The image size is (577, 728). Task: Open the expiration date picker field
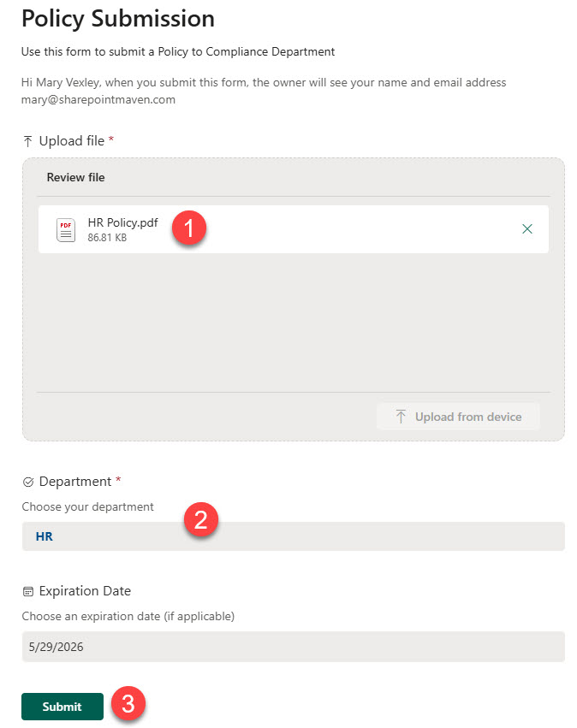[291, 647]
